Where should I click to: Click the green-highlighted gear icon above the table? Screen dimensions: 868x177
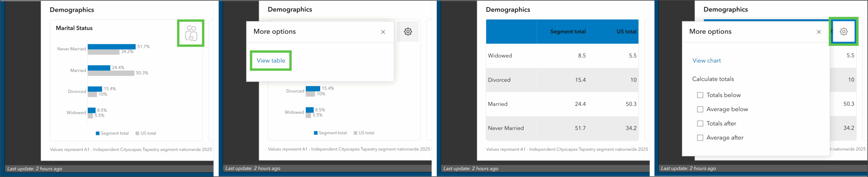click(x=844, y=31)
